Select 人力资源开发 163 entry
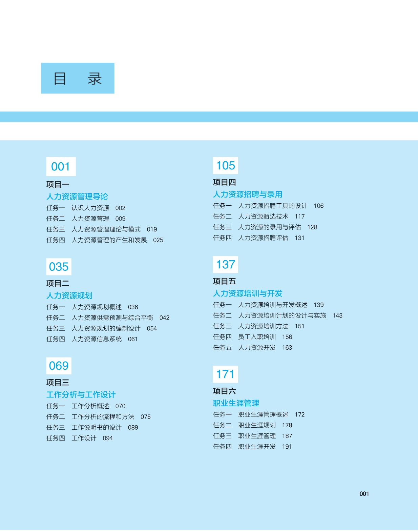The width and height of the screenshot is (418, 532). [x=253, y=348]
